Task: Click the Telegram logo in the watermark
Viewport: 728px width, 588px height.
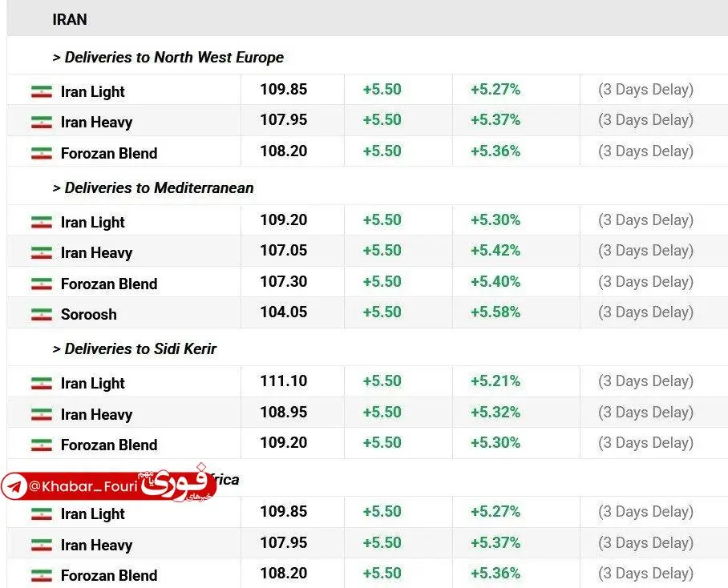Action: point(14,486)
